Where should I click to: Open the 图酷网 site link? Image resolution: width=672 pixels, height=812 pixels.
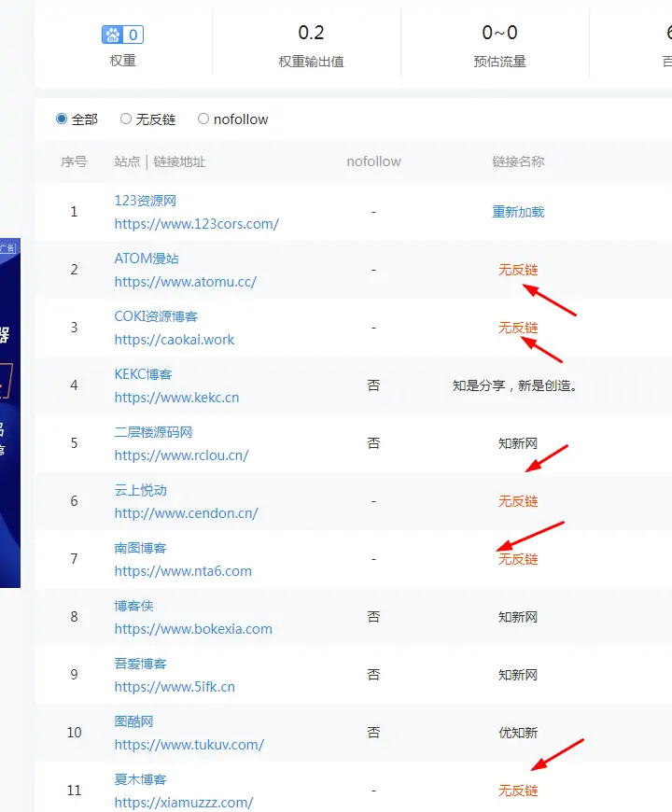(133, 721)
